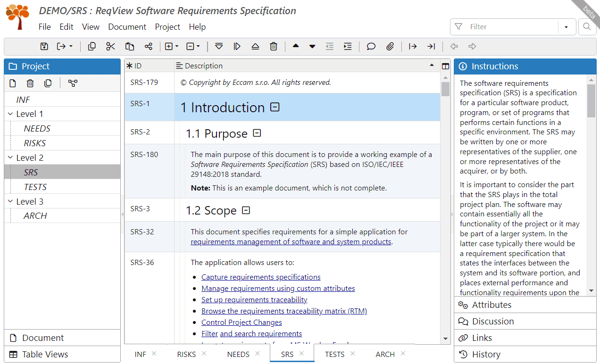Click the Save icon in the toolbar
Image resolution: width=600 pixels, height=364 pixels.
44,46
